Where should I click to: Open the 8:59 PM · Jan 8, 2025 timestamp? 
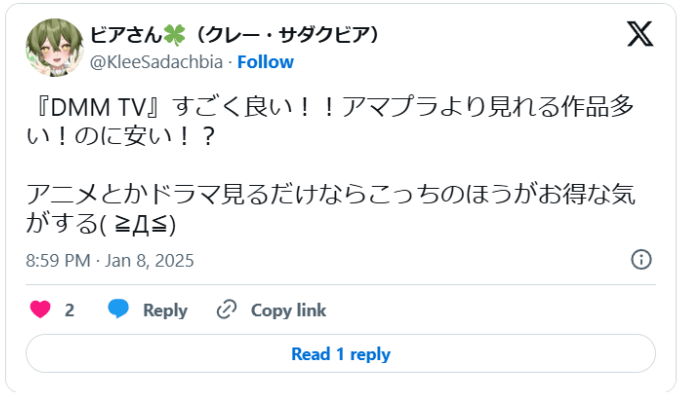pyautogui.click(x=110, y=261)
